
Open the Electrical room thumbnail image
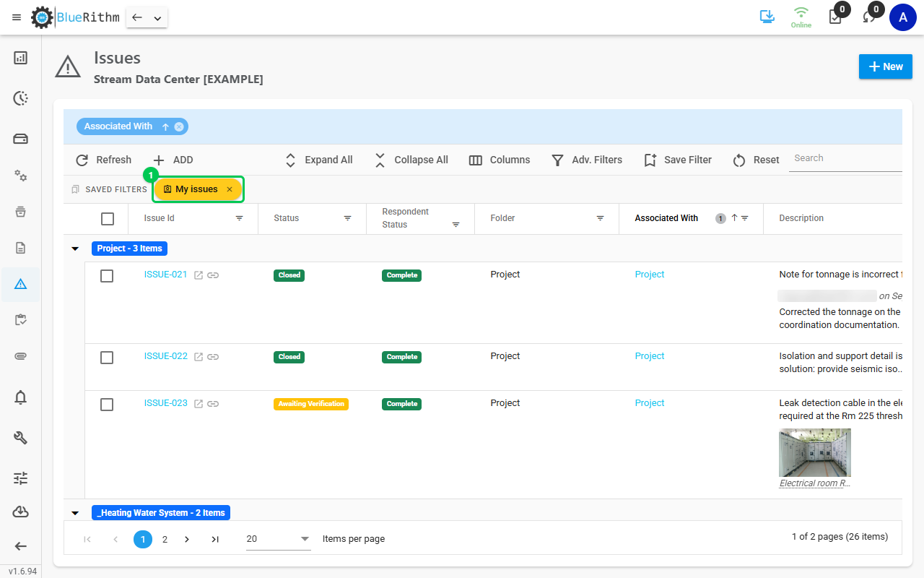point(815,452)
